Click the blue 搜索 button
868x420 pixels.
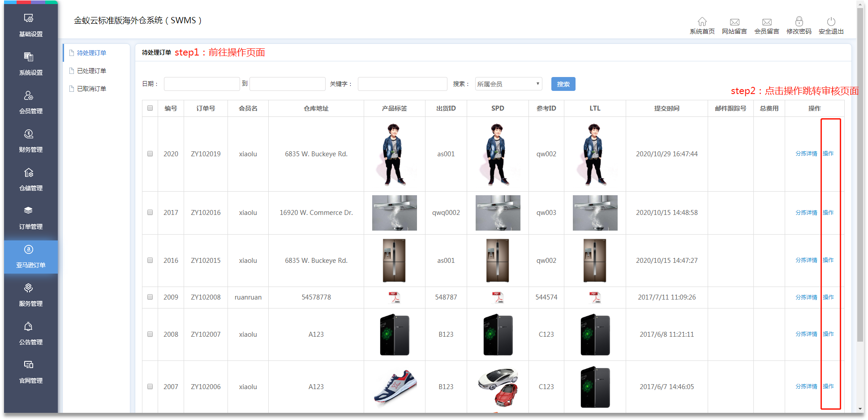563,84
